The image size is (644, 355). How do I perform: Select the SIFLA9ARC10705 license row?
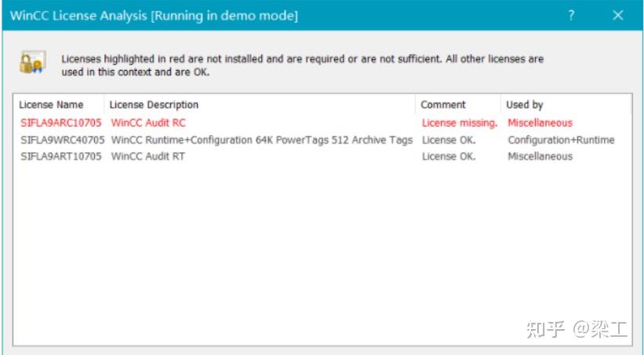click(61, 123)
